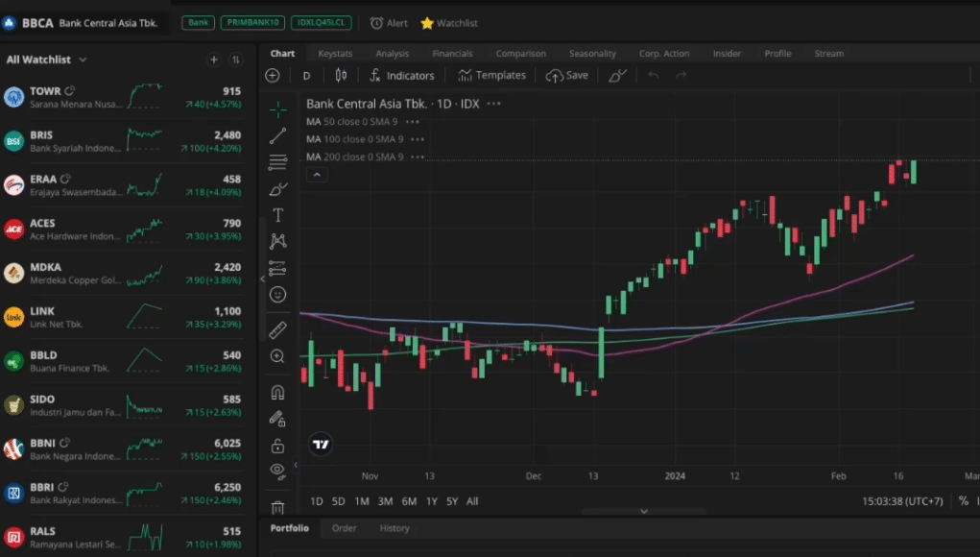Click the add symbol plus icon in watchlist header
980x557 pixels.
click(x=214, y=60)
